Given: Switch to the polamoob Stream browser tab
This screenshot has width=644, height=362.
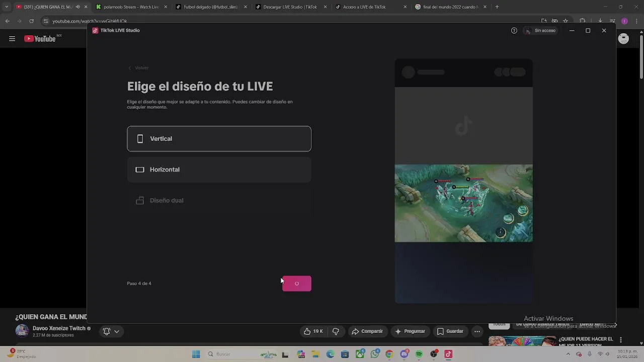Looking at the screenshot, I should (x=132, y=7).
